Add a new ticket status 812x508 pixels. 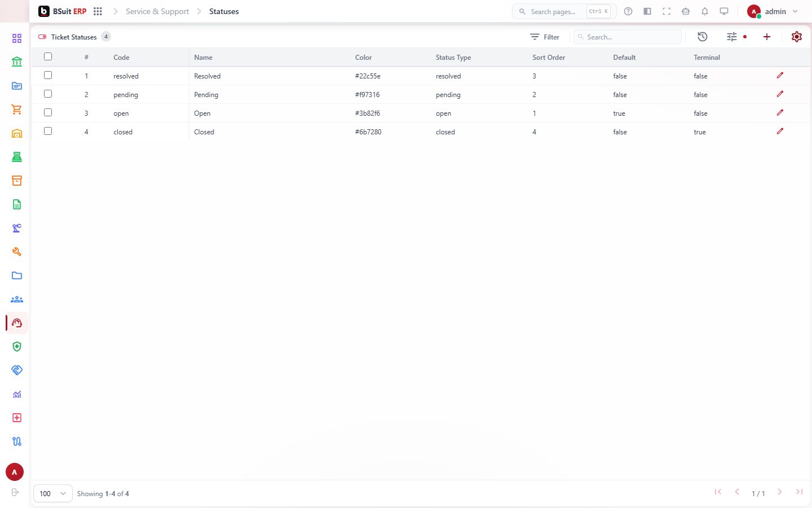(767, 37)
